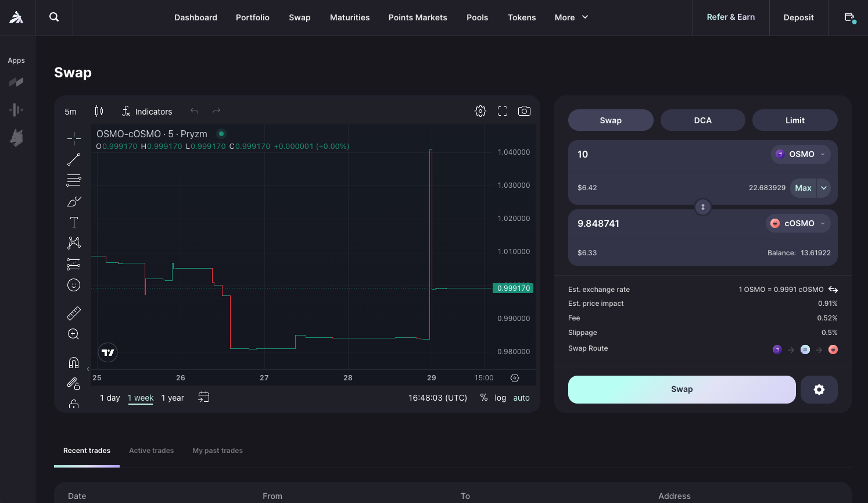Open swap settings gear button
868x503 pixels.
coord(819,390)
